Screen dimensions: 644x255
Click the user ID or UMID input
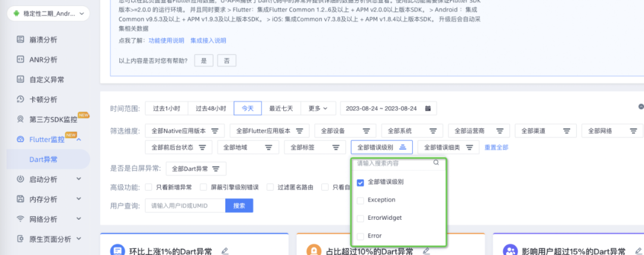pyautogui.click(x=185, y=205)
